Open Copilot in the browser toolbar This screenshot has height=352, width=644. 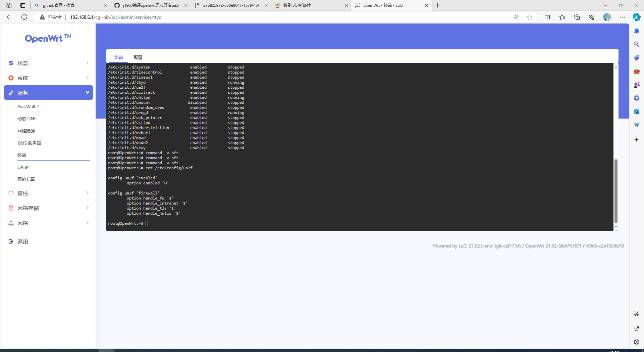point(636,17)
